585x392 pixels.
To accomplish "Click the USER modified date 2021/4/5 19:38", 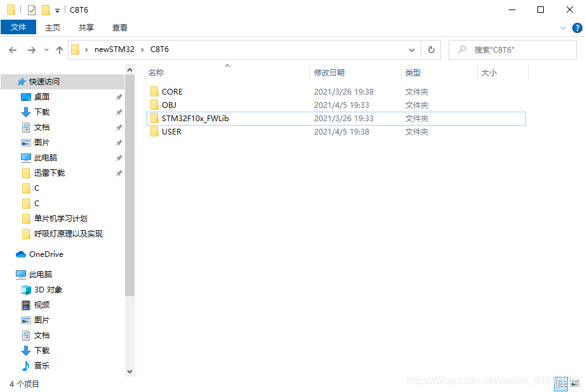I will point(341,133).
